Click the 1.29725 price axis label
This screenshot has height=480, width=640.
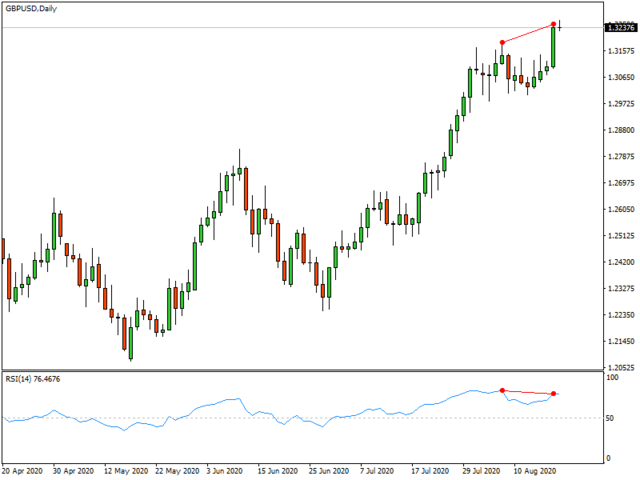pos(621,104)
